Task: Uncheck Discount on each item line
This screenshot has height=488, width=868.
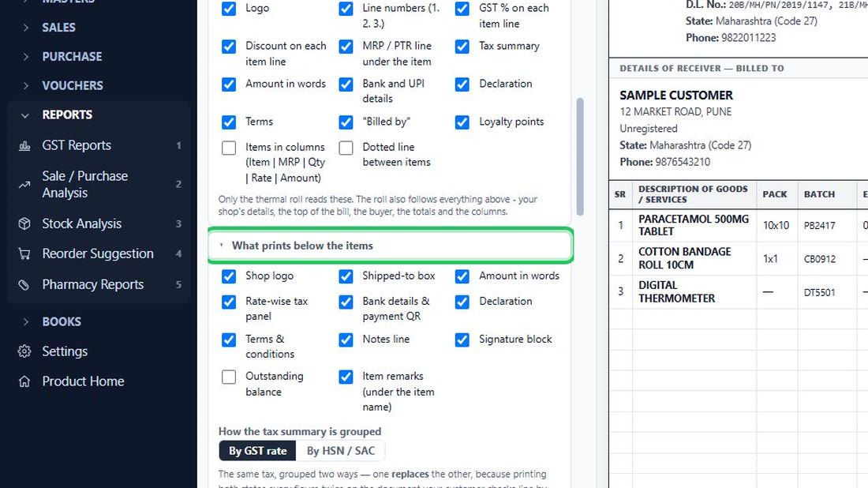Action: click(x=229, y=47)
